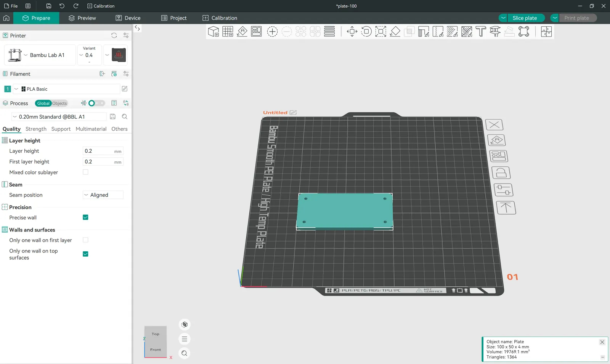Edit PLA Basic filament preset

125,89
